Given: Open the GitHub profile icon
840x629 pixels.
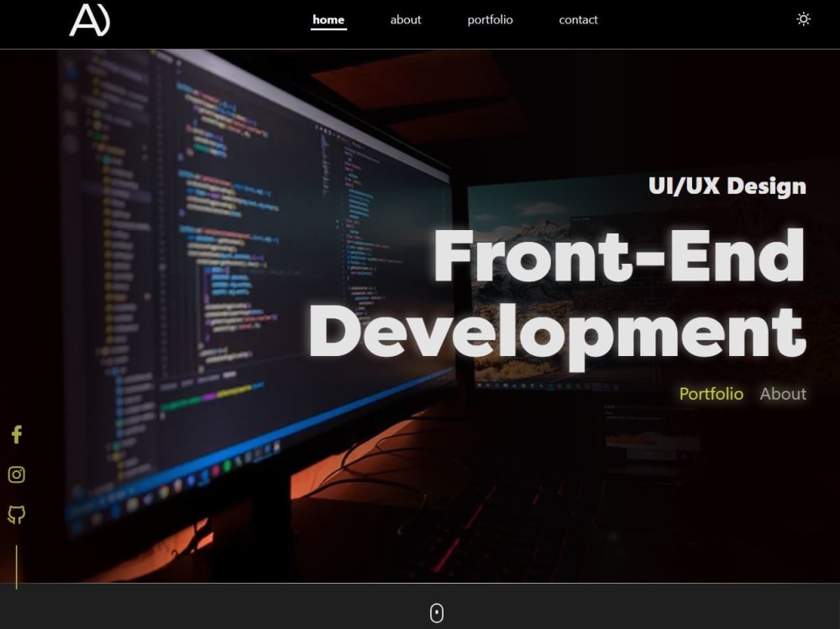Looking at the screenshot, I should pyautogui.click(x=17, y=514).
